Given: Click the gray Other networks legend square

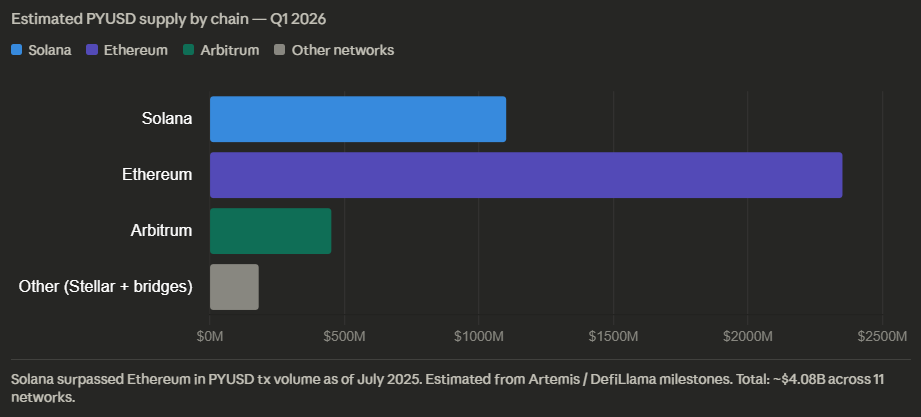Looking at the screenshot, I should tap(280, 50).
